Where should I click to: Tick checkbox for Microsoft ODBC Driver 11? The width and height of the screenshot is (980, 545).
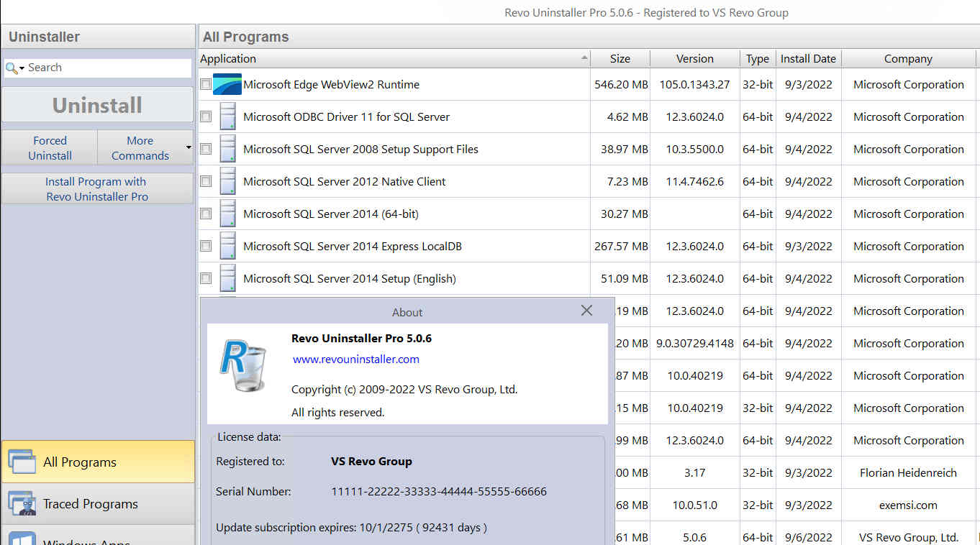(x=206, y=116)
